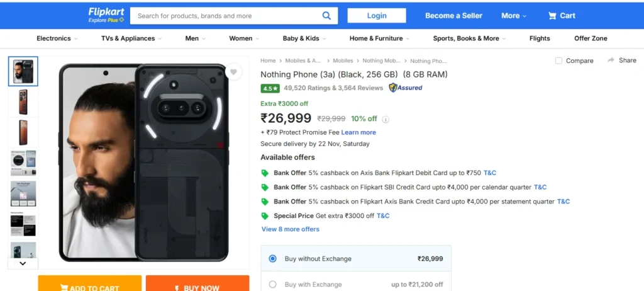
Task: Select the Buy with Exchange radio button
Action: point(272,285)
